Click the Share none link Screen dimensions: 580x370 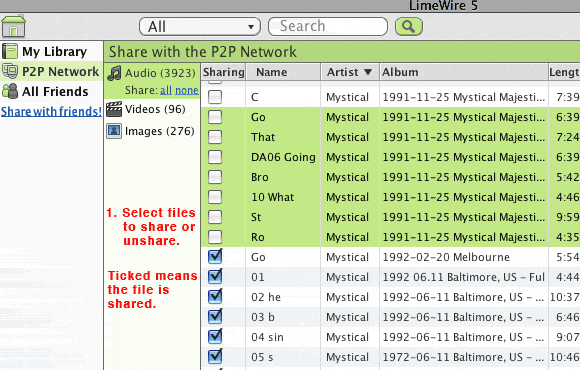coord(187,90)
